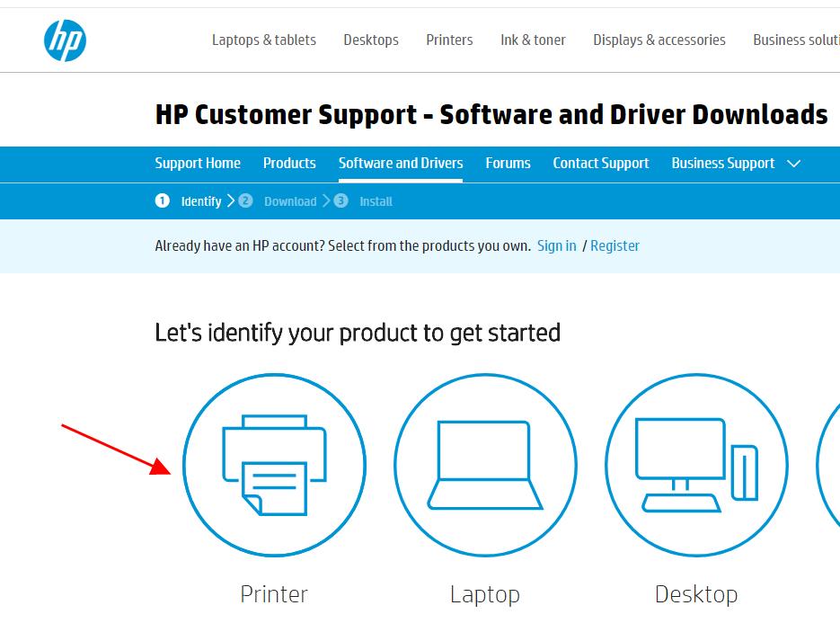This screenshot has width=840, height=632.
Task: Open the Desktops menu
Action: coord(371,40)
